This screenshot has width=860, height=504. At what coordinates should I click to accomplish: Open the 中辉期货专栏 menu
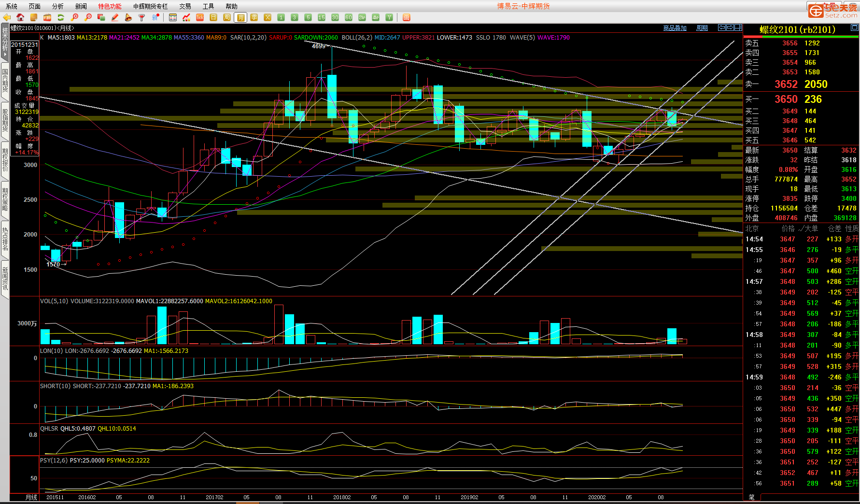[151, 6]
